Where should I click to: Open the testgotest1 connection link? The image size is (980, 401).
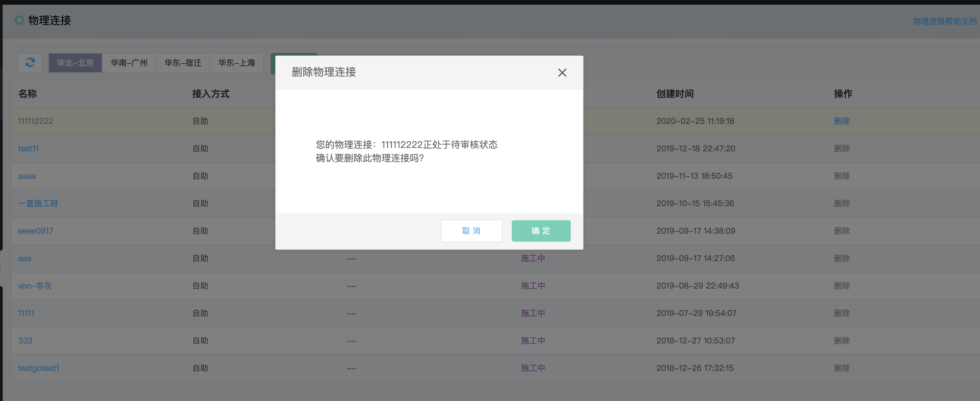tap(39, 368)
